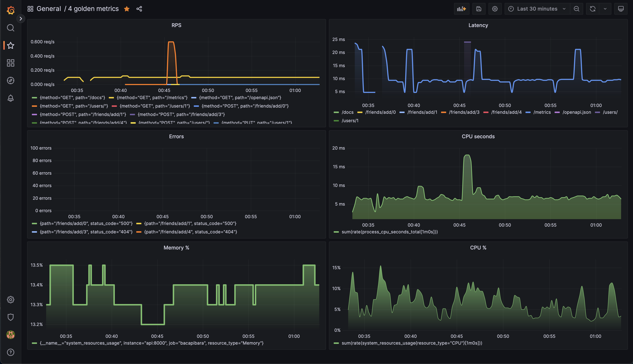This screenshot has width=633, height=364.
Task: Toggle /openapi.json in Latency legend
Action: coord(577,112)
